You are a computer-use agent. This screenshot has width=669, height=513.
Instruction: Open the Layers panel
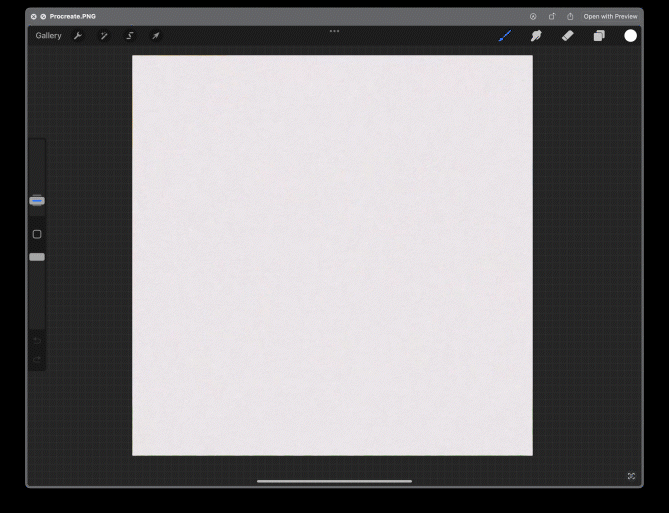pos(599,36)
